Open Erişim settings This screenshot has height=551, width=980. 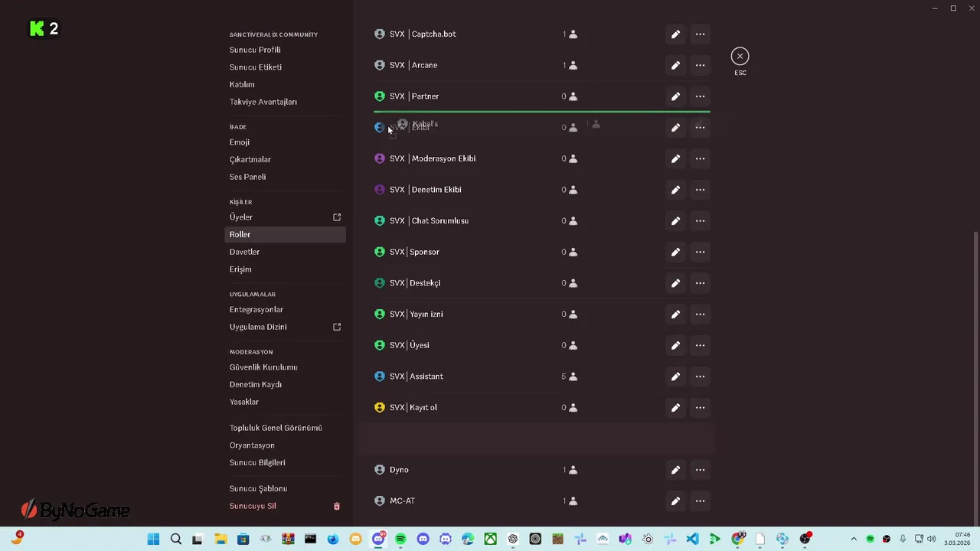240,269
